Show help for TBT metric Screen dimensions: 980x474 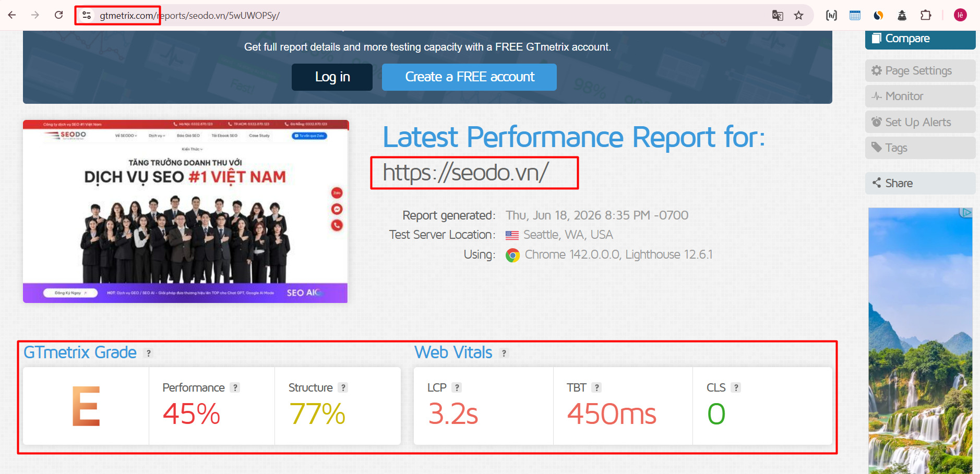597,387
